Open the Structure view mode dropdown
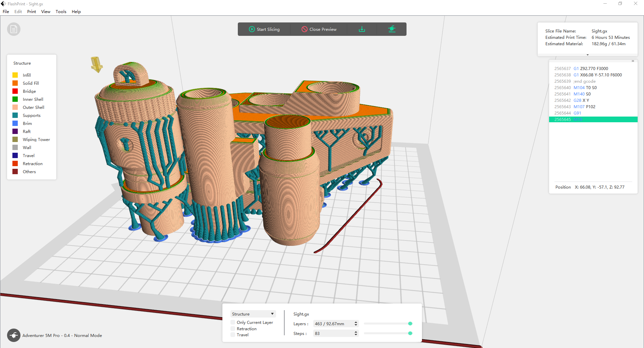The image size is (644, 348). [253, 314]
